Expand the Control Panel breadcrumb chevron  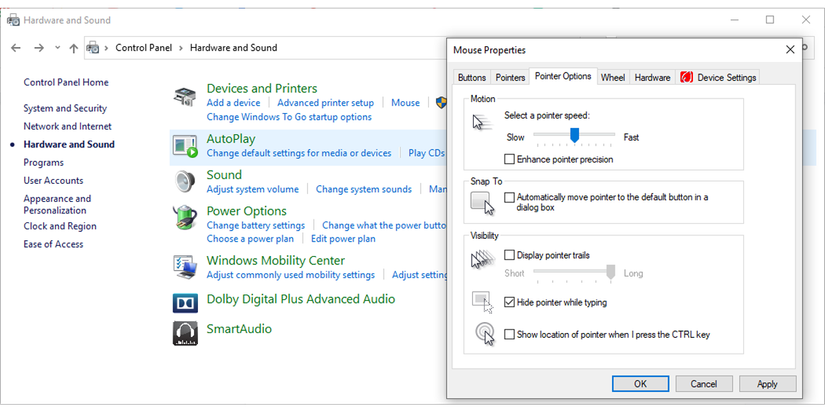(108, 48)
